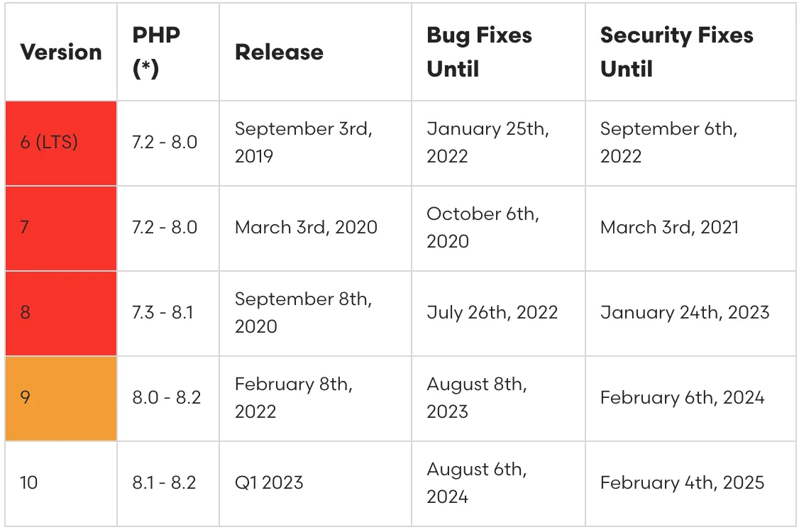Viewport: 799px width, 532px height.
Task: Select the 8.0 - 8.2 PHP range
Action: [x=168, y=399]
